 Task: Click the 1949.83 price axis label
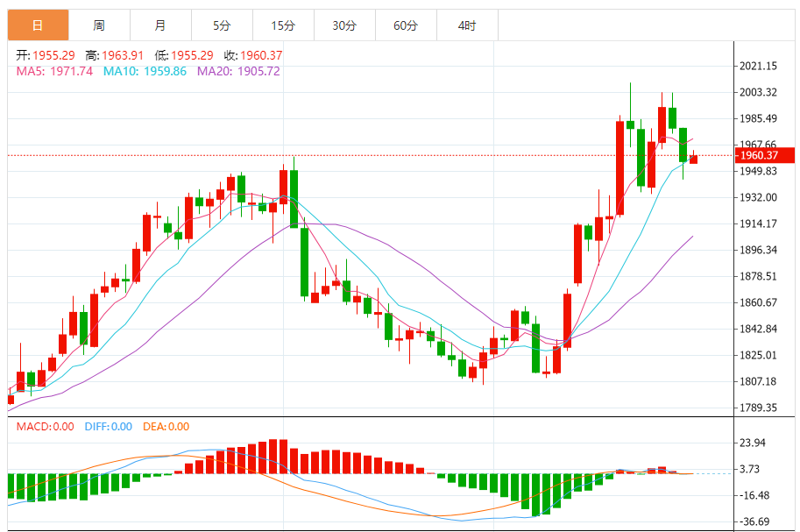(758, 171)
